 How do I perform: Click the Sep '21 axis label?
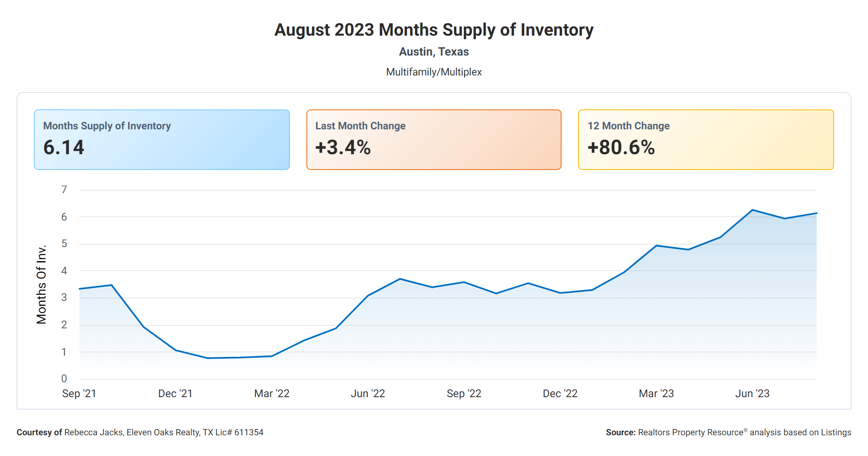point(79,393)
